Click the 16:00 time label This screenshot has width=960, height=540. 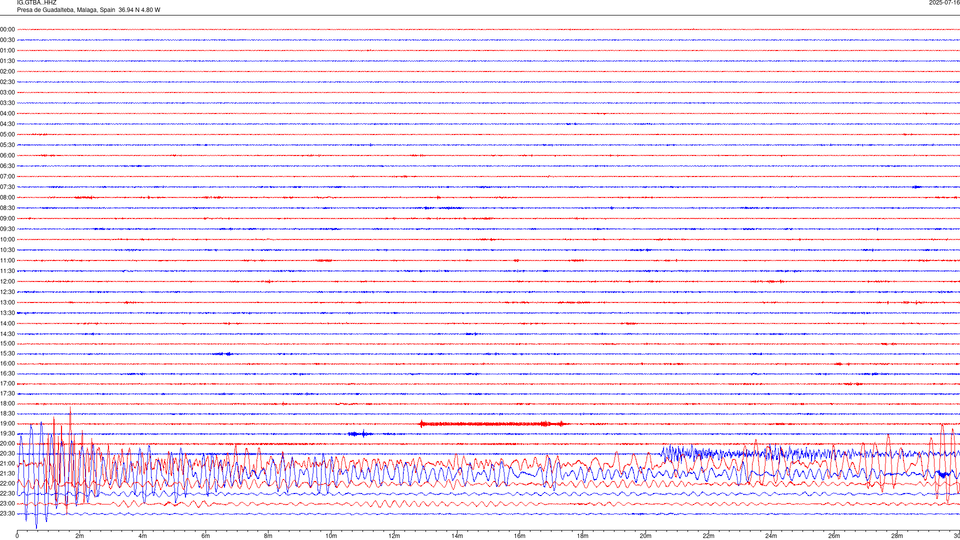pyautogui.click(x=7, y=363)
